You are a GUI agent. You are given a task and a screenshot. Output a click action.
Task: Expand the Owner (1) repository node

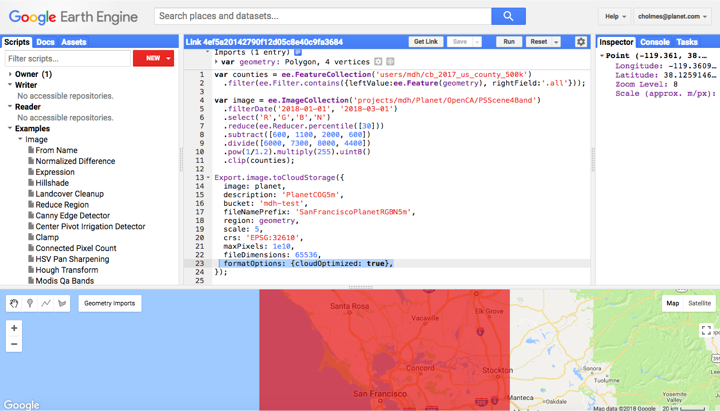pyautogui.click(x=10, y=74)
